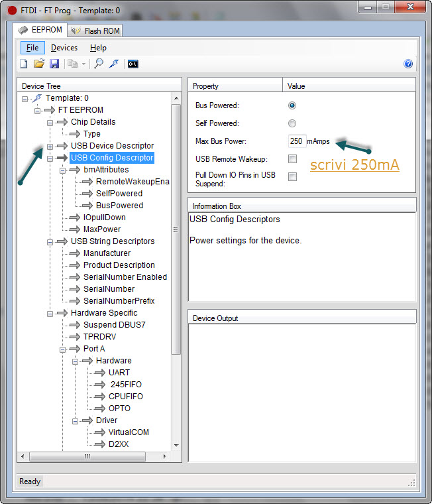Select SerialNumberPrefix tree item
432x504 pixels.
(119, 301)
